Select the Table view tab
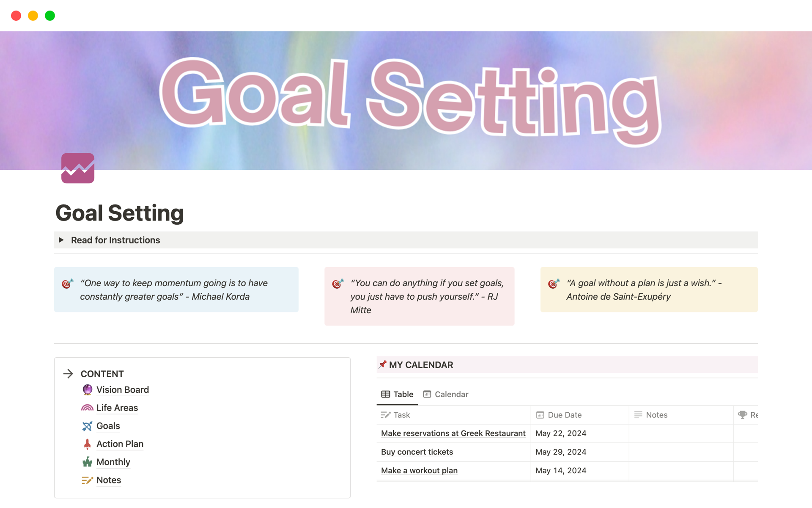Viewport: 812px width, 508px height. click(x=397, y=394)
